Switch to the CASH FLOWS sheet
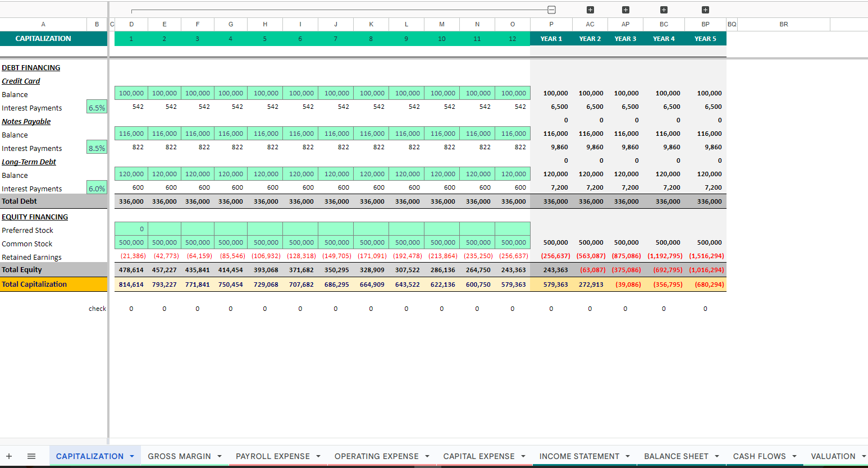The height and width of the screenshot is (468, 868). coord(760,456)
